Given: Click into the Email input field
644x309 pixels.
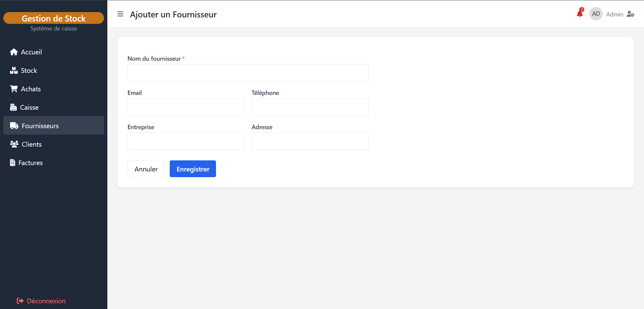Looking at the screenshot, I should click(x=186, y=107).
